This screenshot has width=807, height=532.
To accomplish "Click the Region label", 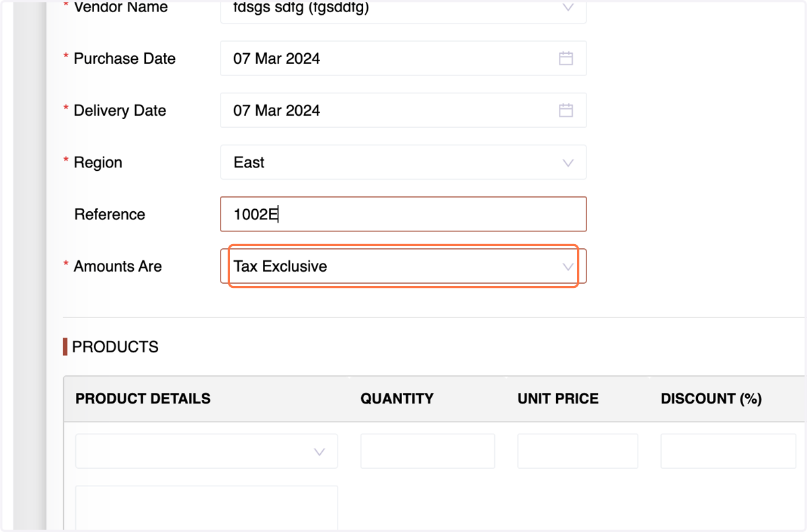I will tap(98, 163).
